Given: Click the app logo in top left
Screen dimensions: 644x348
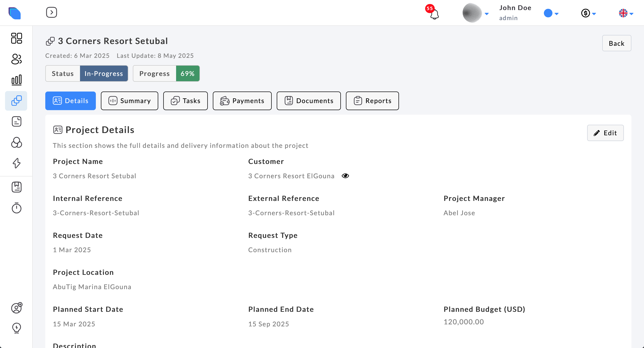Looking at the screenshot, I should [15, 13].
